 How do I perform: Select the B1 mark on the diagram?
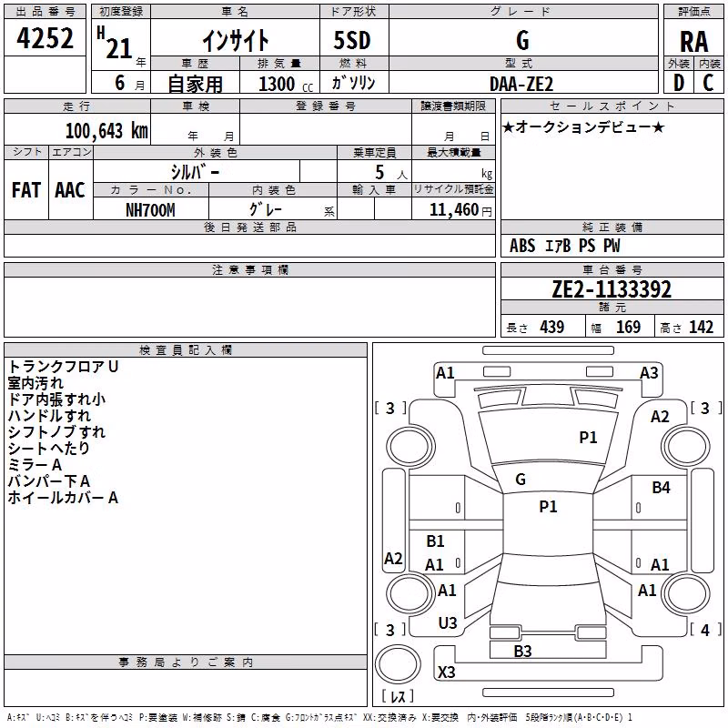[436, 541]
